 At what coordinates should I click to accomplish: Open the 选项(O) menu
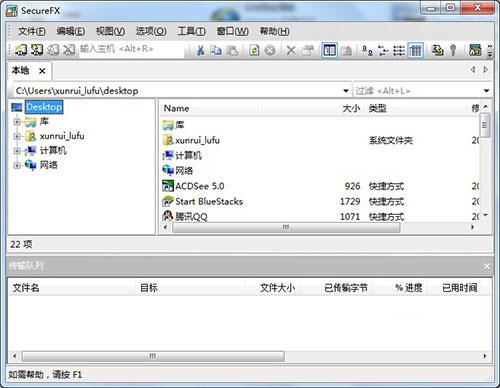[x=151, y=31]
